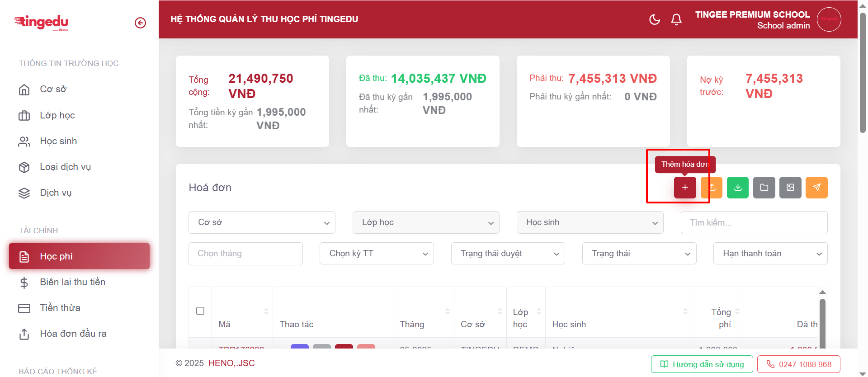The height and width of the screenshot is (377, 868).
Task: Click the Hướng dẫn sử dụng button
Action: 702,364
